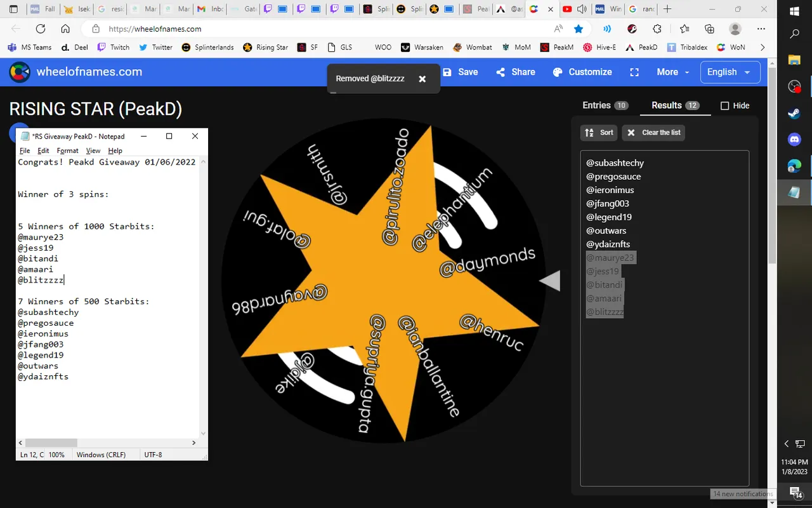Open the browser tab actions menu icon

[13, 10]
